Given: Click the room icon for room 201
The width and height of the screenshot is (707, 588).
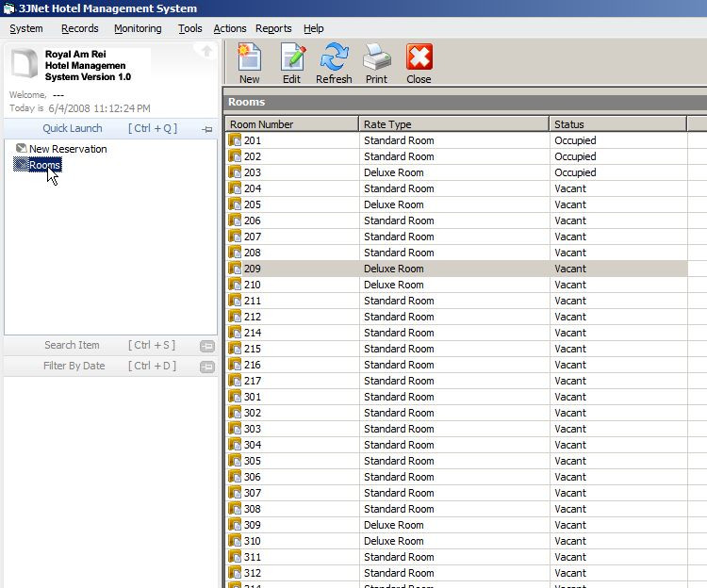Looking at the screenshot, I should 235,140.
